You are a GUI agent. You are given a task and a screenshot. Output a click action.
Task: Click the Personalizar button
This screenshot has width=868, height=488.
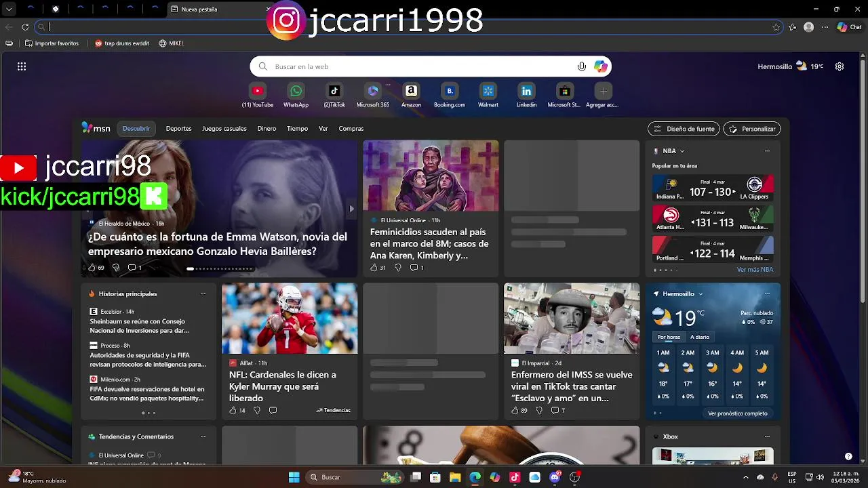point(752,129)
